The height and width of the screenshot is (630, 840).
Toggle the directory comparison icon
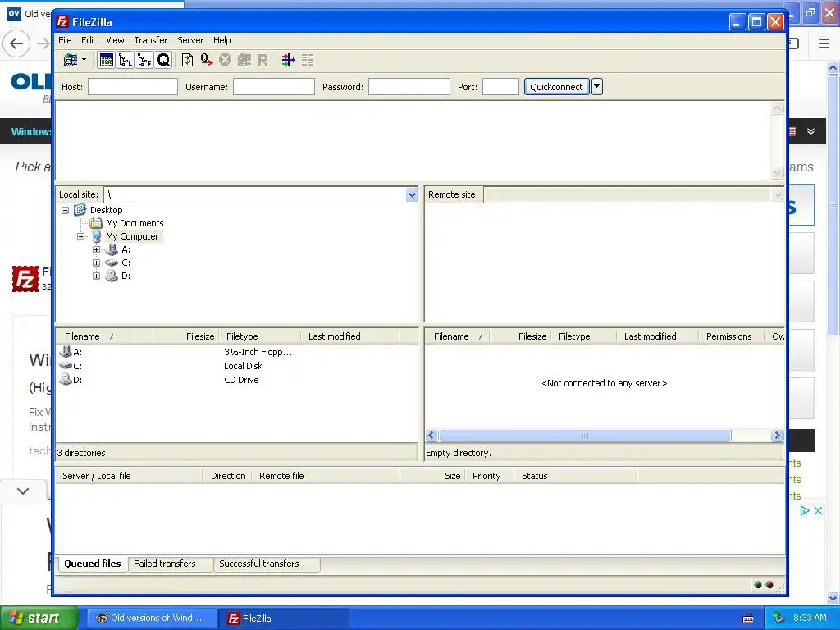(x=308, y=60)
